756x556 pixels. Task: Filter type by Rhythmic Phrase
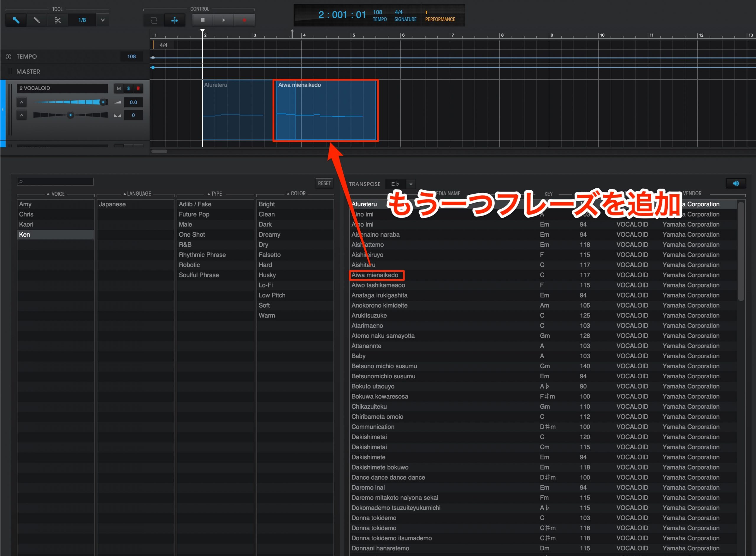[215, 255]
